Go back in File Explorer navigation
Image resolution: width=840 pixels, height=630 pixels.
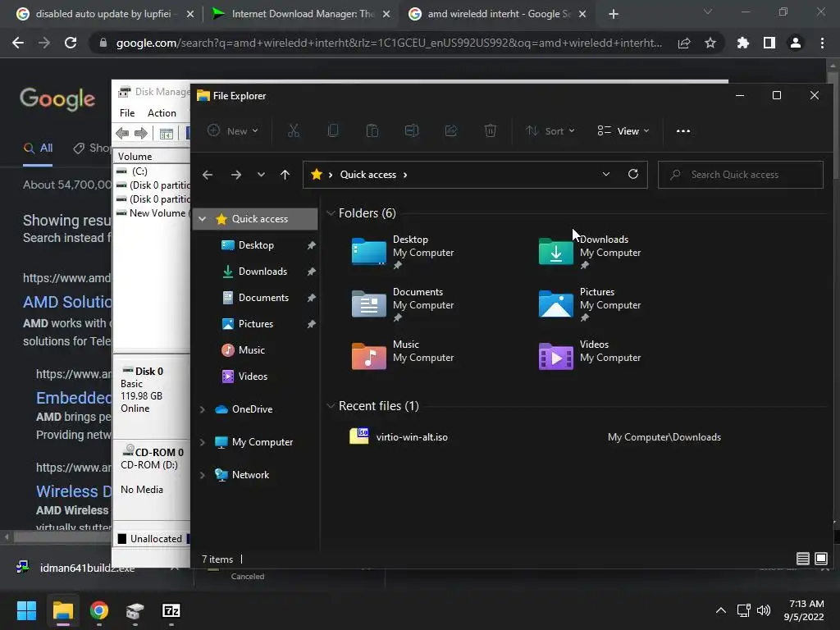tap(208, 175)
